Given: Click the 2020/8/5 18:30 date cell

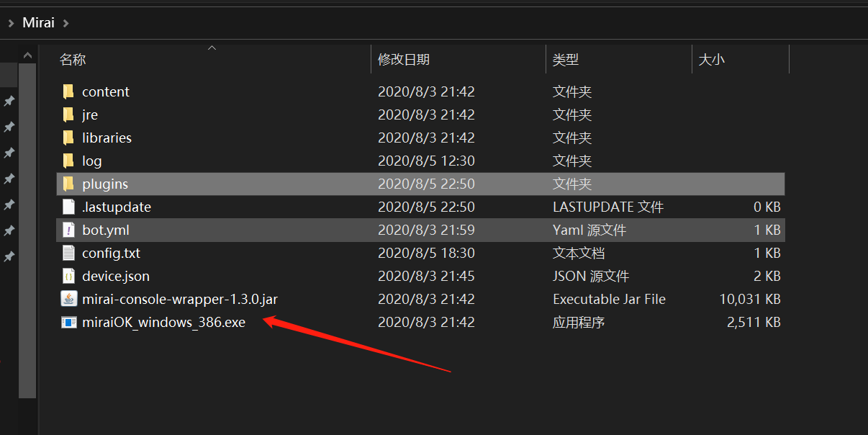Looking at the screenshot, I should click(x=426, y=253).
